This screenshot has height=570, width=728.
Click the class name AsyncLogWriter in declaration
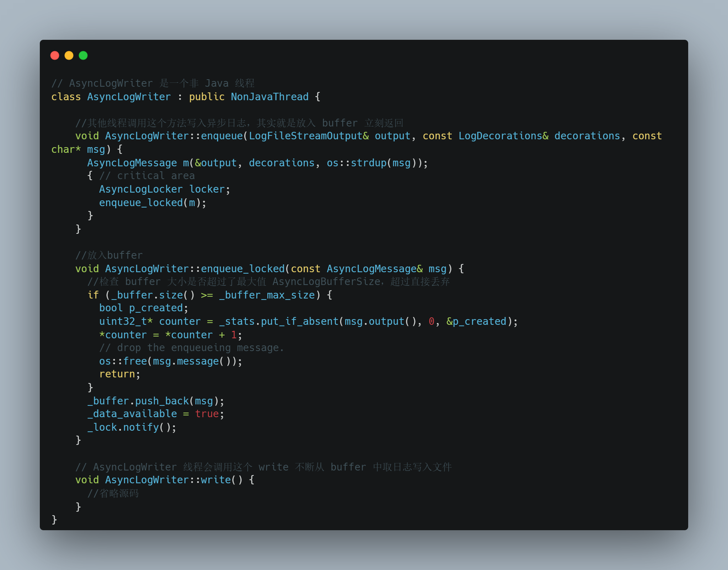point(129,97)
